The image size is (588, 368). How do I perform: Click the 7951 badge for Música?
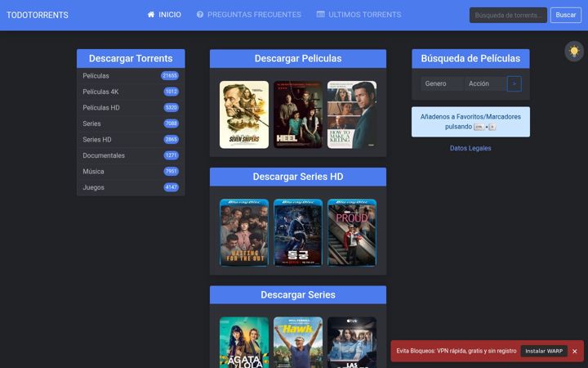[171, 172]
